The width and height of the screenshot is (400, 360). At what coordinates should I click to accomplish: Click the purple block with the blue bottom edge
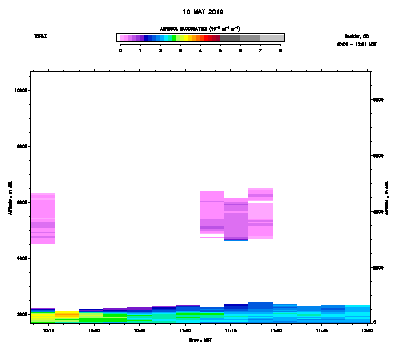click(x=236, y=219)
